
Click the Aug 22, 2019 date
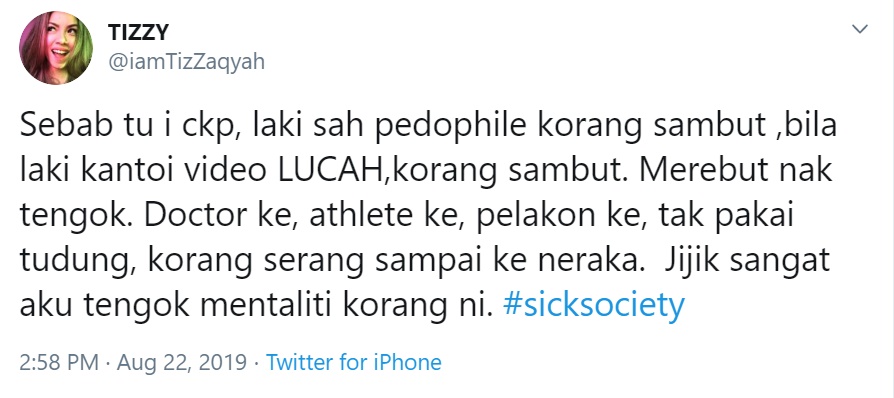tap(182, 363)
